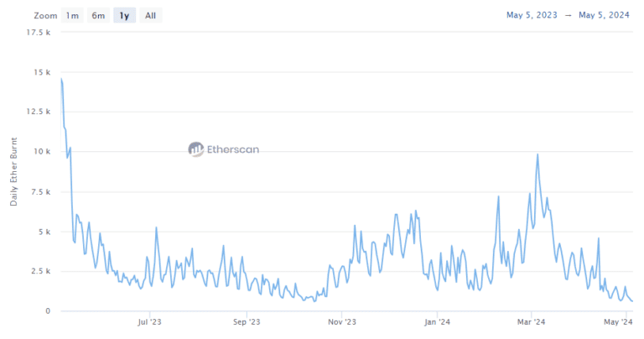The width and height of the screenshot is (644, 339).
Task: Click the March 2024 peak on the line
Action: tap(537, 155)
